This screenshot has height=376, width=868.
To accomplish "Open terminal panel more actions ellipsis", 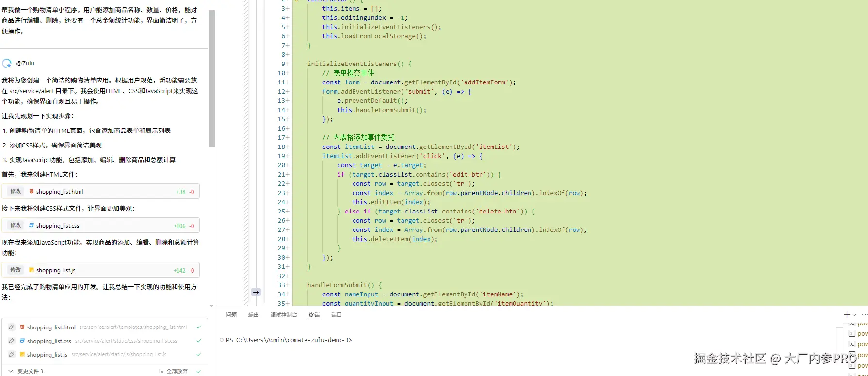I will tap(865, 315).
